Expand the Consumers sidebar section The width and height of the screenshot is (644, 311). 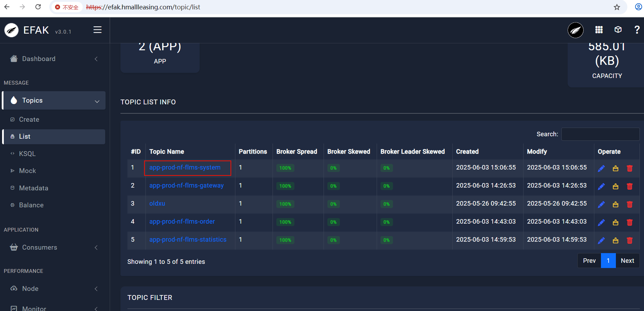pyautogui.click(x=54, y=248)
